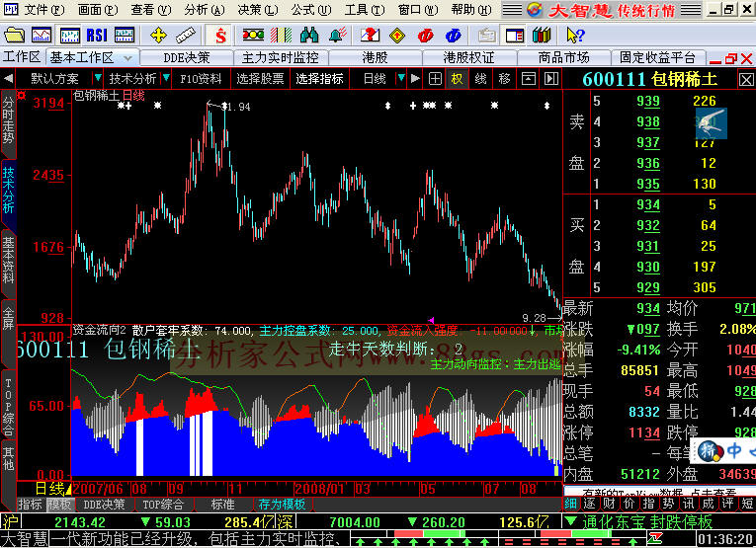Viewport: 756px width, 548px height.
Task: Switch to the 固定收益平台 tab
Action: (x=657, y=58)
